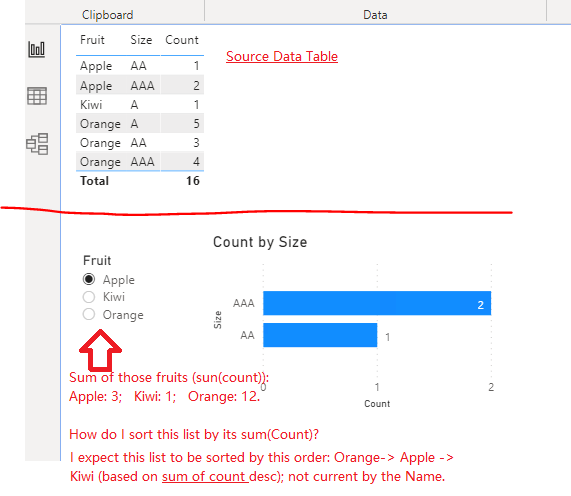The image size is (571, 496).
Task: Select the Orange AAA table row
Action: [x=140, y=161]
